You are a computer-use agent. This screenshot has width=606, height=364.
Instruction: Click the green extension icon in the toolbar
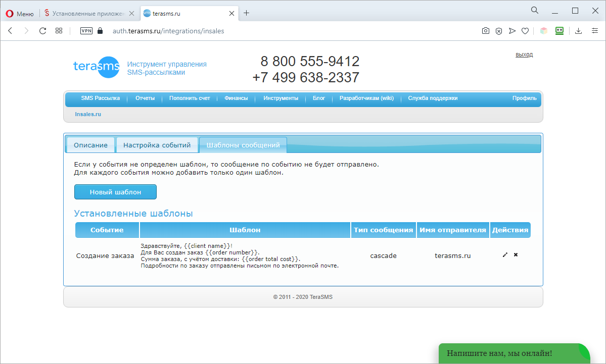[x=559, y=31]
